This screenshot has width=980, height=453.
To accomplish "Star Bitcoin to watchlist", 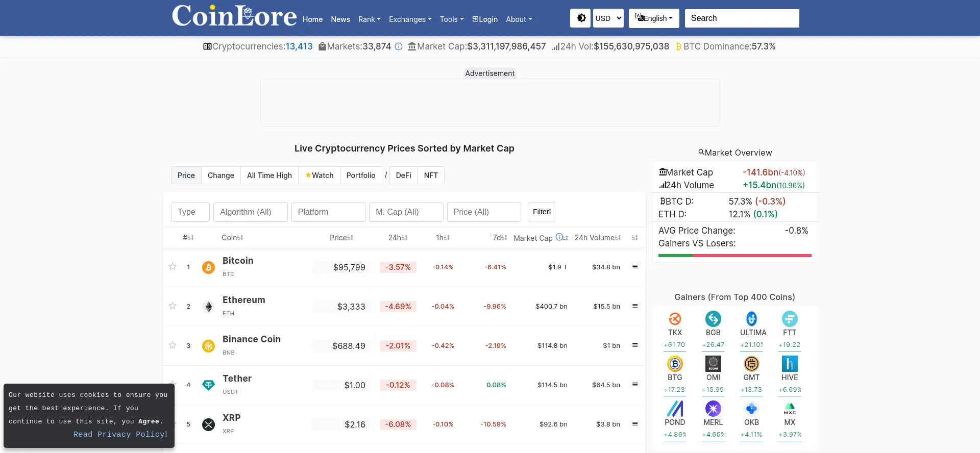I will tap(173, 267).
